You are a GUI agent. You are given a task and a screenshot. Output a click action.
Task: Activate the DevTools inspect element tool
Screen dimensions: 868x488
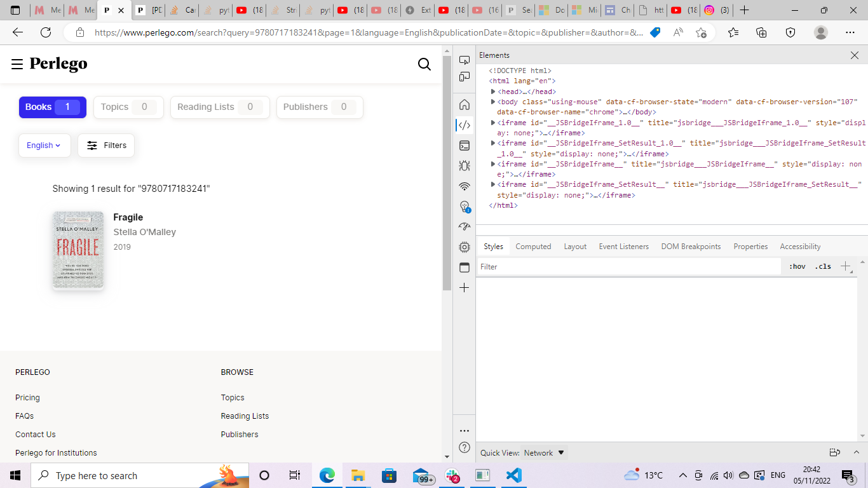coord(465,60)
